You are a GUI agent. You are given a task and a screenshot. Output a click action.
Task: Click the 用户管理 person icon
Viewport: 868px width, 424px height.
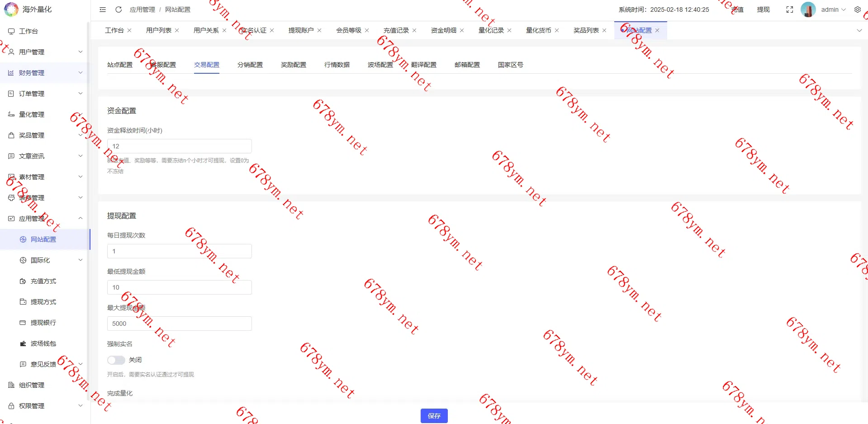click(11, 52)
